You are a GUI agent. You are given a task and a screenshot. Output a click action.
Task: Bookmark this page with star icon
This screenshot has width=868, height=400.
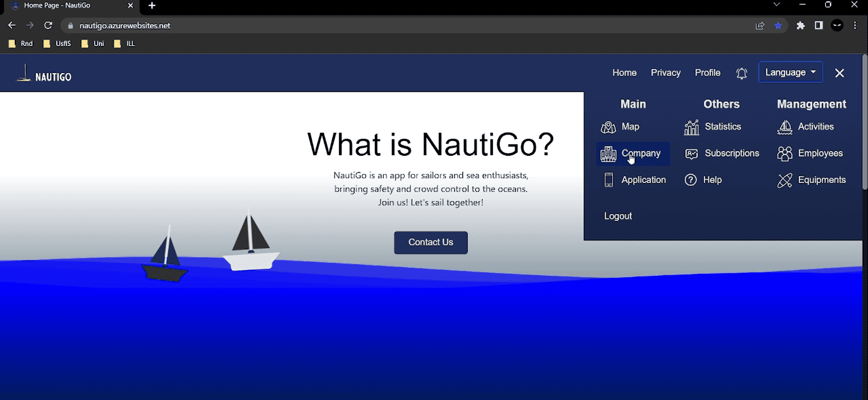pos(778,26)
